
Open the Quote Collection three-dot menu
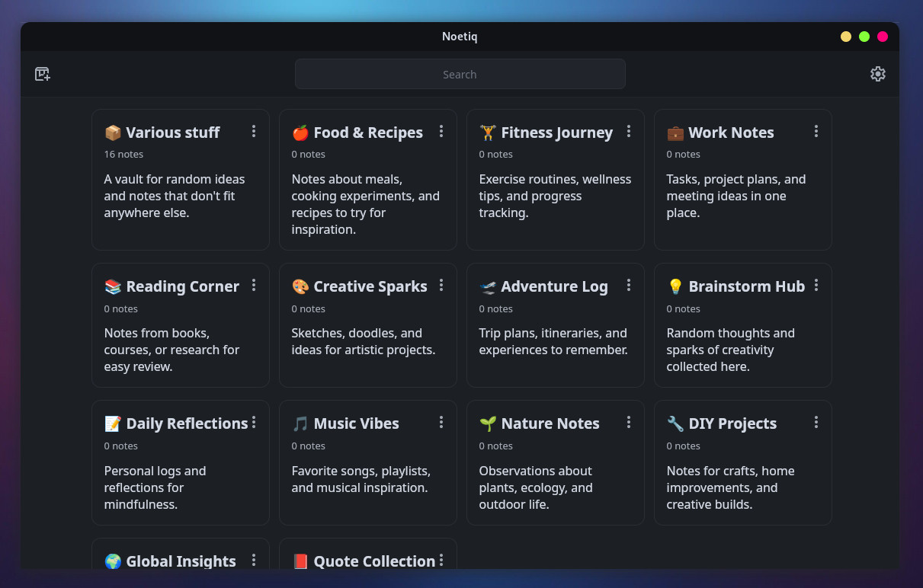(x=441, y=561)
